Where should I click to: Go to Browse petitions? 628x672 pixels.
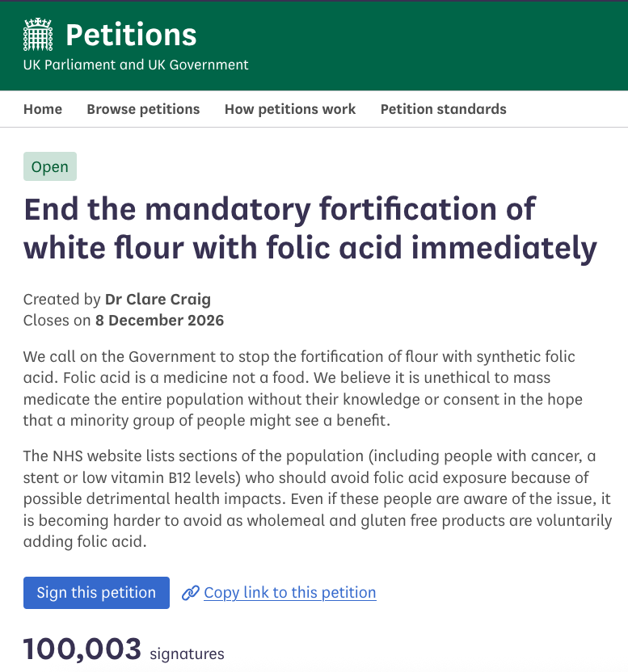coord(143,109)
